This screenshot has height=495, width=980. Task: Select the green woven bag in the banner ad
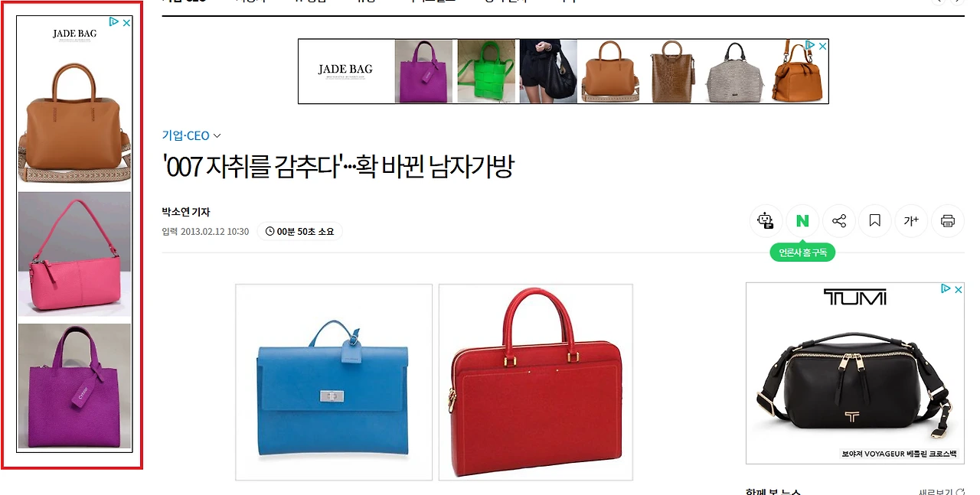pyautogui.click(x=486, y=71)
